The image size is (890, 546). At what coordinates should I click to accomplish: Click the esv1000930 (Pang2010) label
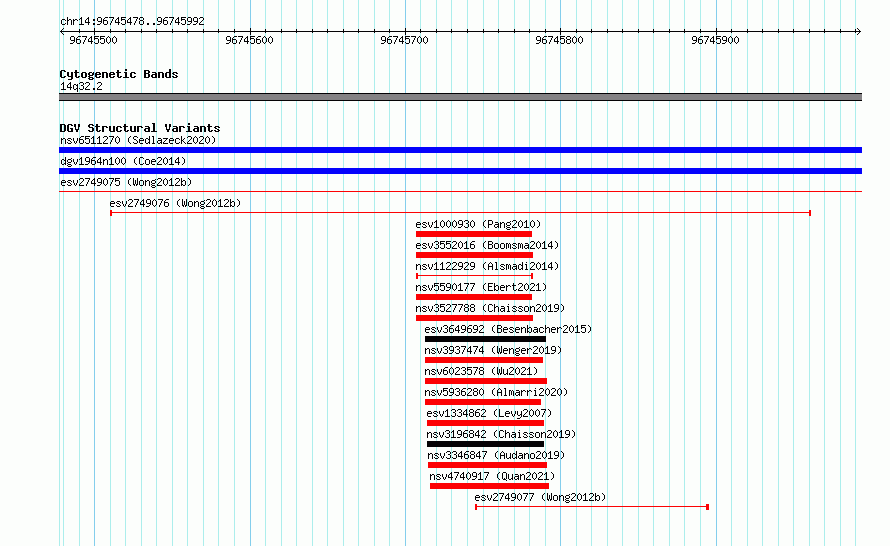click(x=478, y=224)
